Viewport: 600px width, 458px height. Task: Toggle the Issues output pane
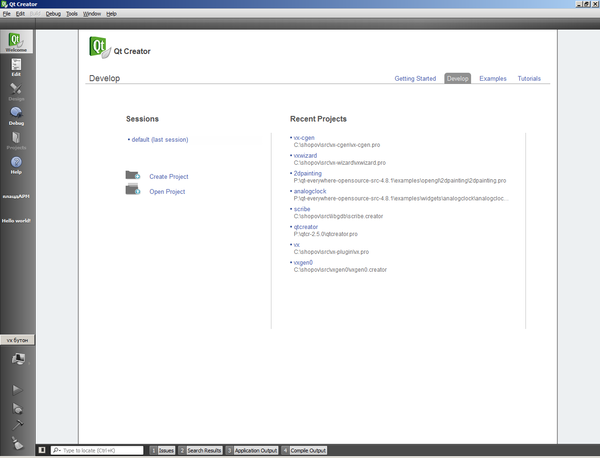[x=162, y=450]
